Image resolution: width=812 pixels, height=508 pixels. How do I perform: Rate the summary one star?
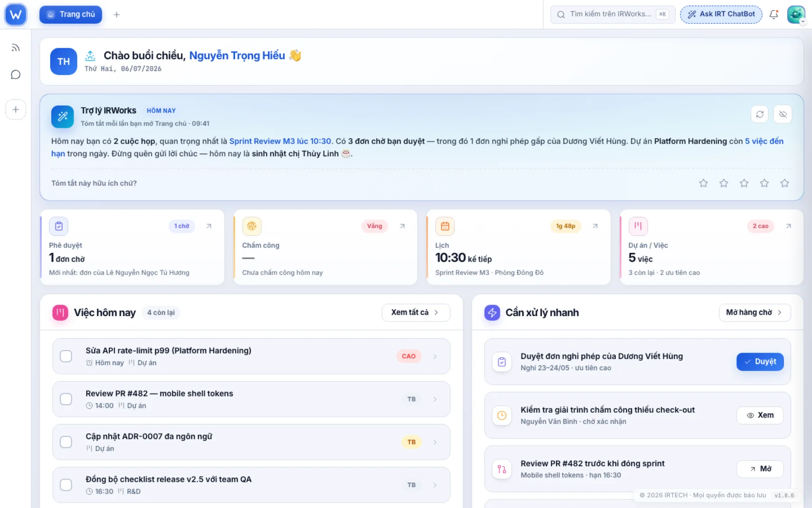[703, 183]
